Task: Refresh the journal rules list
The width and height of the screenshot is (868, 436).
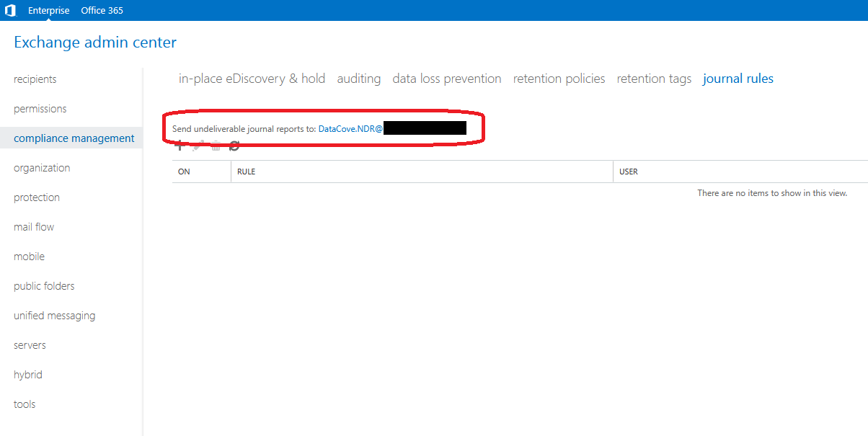Action: [234, 146]
